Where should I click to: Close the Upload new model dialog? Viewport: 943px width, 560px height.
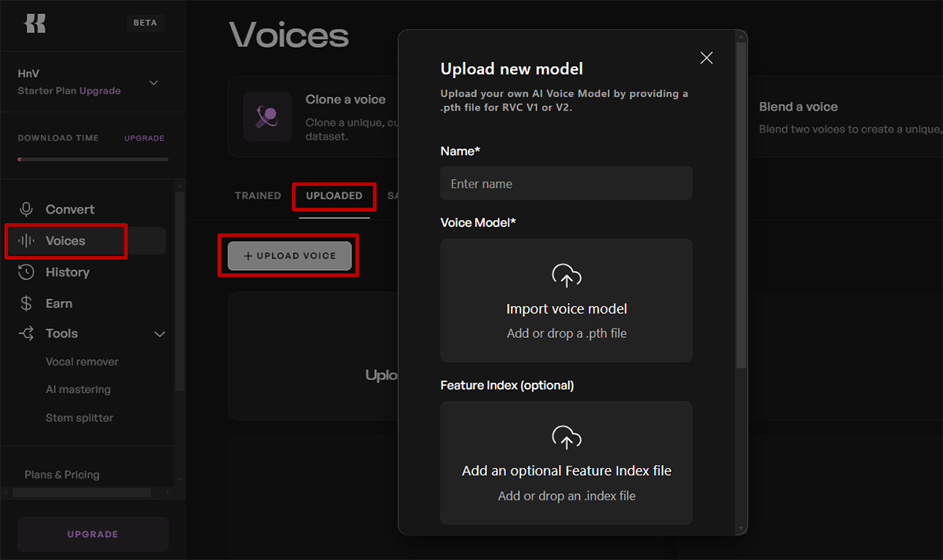pos(706,58)
